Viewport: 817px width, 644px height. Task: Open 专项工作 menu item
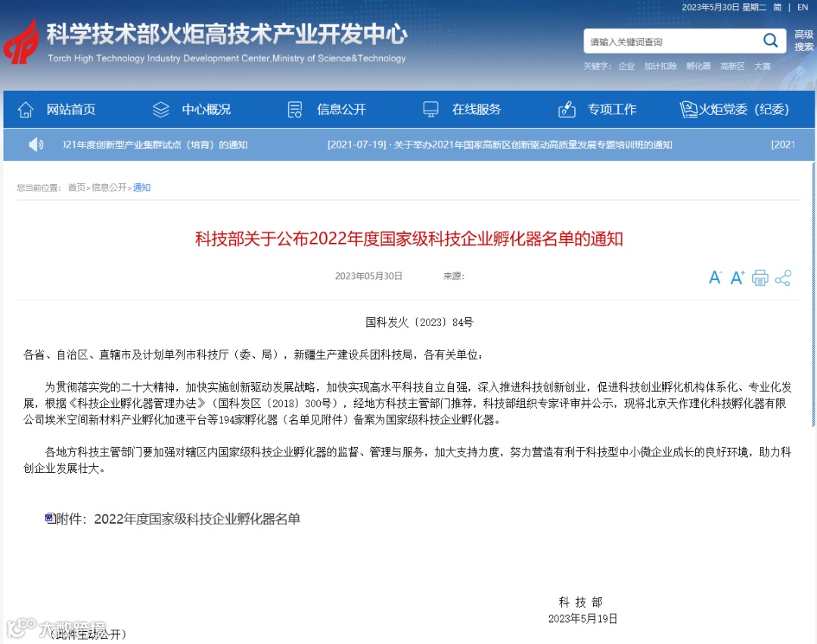[x=612, y=110]
